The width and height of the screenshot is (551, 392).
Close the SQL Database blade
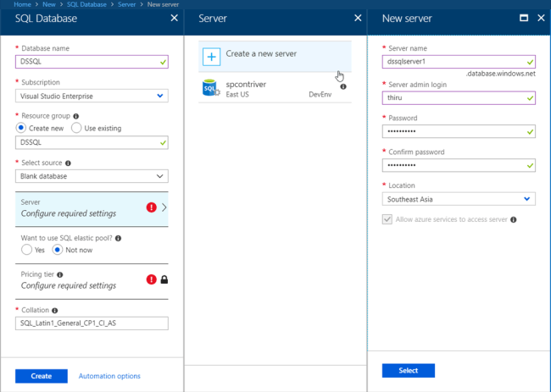coord(175,18)
